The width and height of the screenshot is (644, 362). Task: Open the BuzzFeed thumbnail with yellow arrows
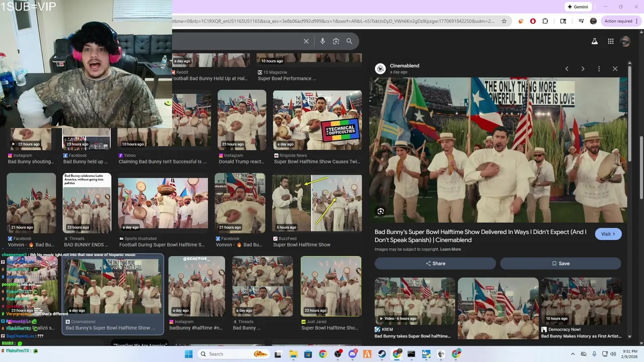[317, 203]
